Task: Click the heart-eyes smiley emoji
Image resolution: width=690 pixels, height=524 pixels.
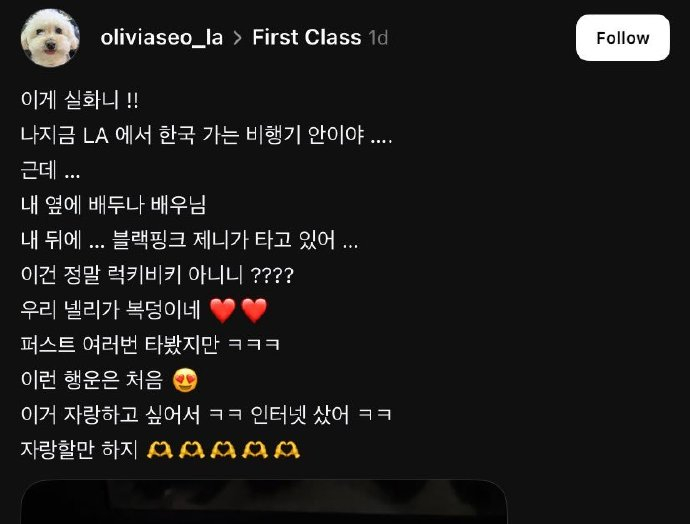Action: pyautogui.click(x=185, y=380)
